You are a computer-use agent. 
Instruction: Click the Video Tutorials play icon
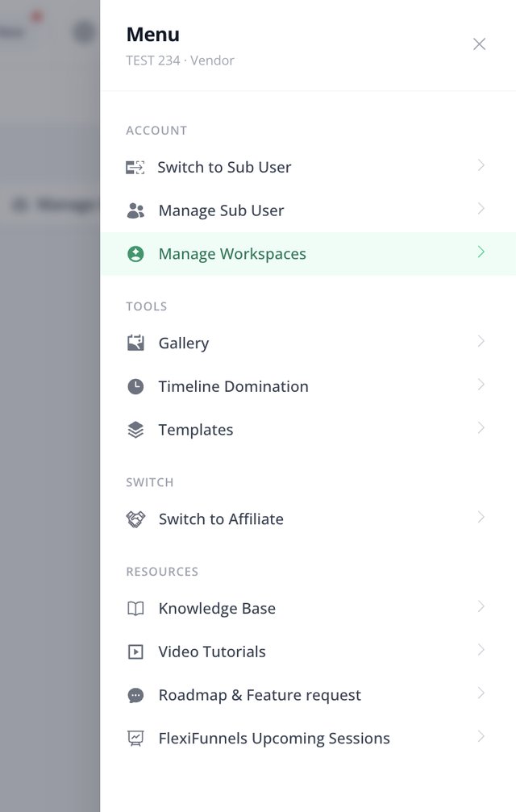[x=135, y=652]
